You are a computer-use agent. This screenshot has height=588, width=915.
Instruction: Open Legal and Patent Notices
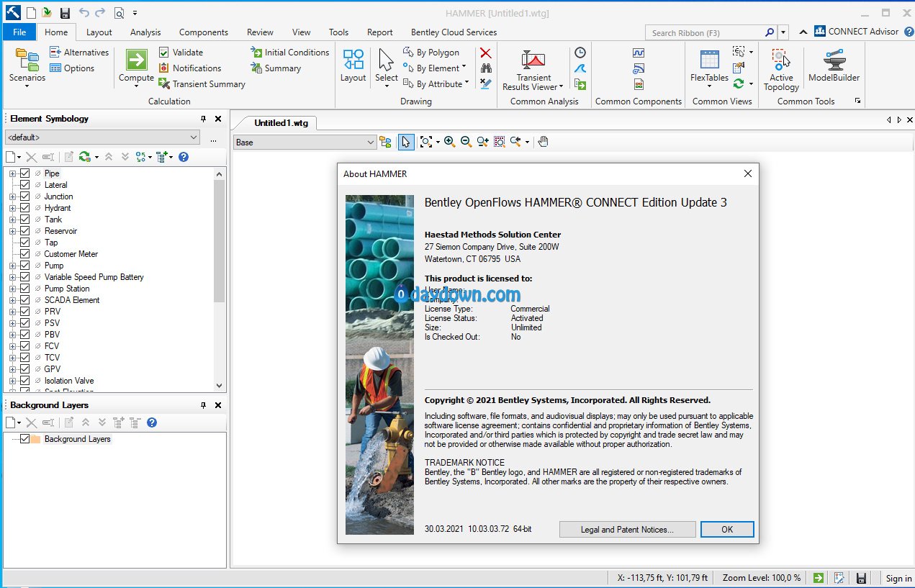pos(627,530)
